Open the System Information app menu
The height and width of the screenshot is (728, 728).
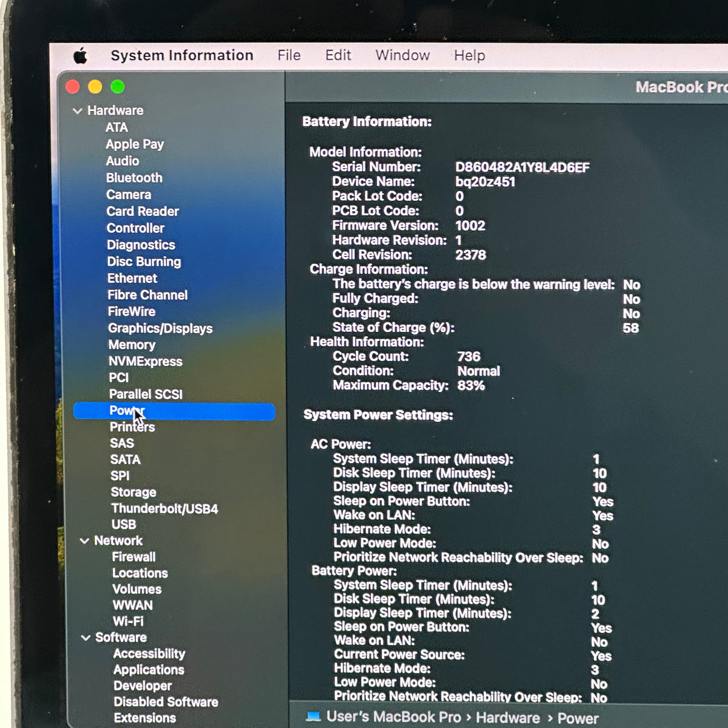pyautogui.click(x=182, y=55)
